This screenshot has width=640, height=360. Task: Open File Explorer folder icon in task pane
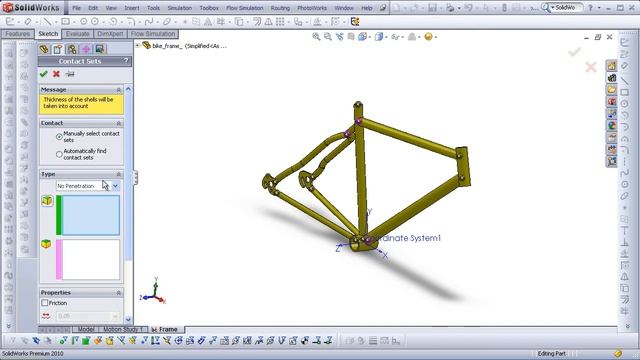(x=611, y=89)
